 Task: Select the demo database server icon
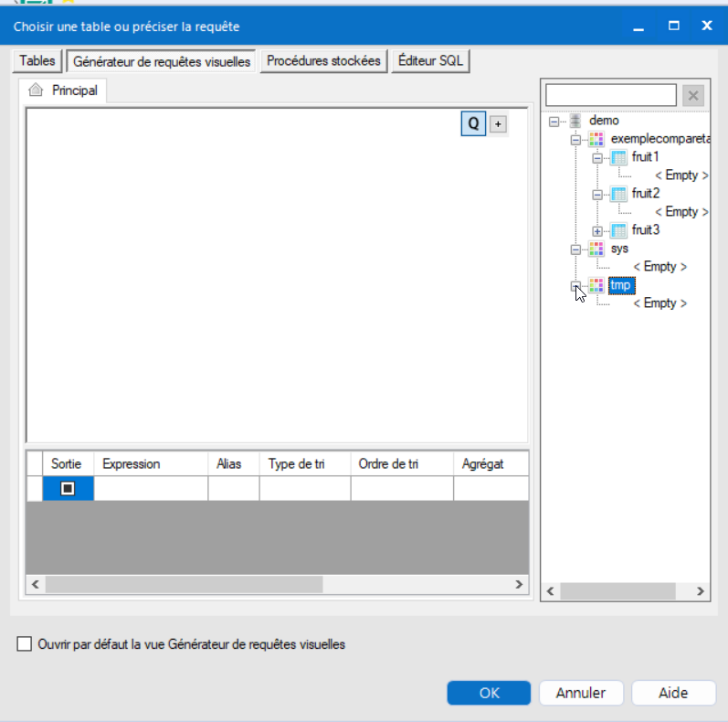(575, 121)
